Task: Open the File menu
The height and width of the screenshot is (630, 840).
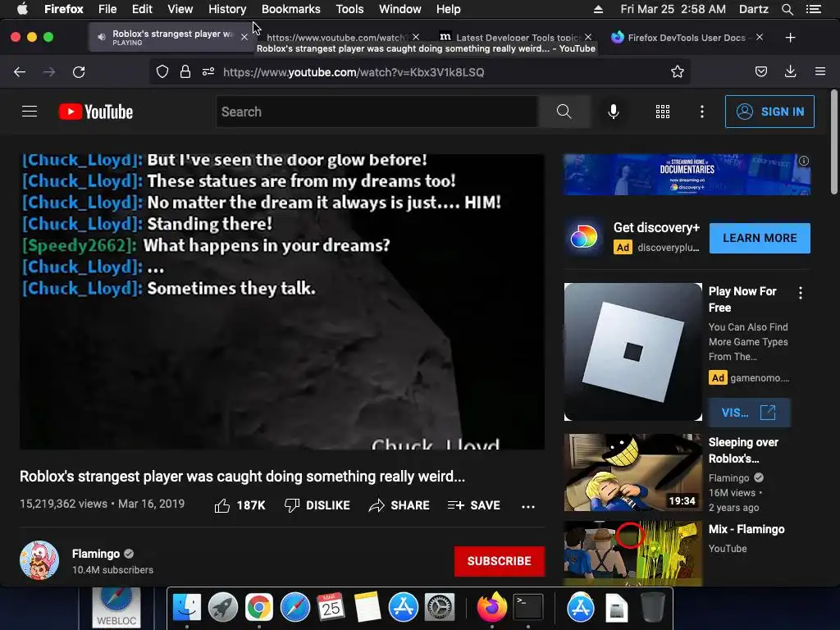Action: (107, 9)
